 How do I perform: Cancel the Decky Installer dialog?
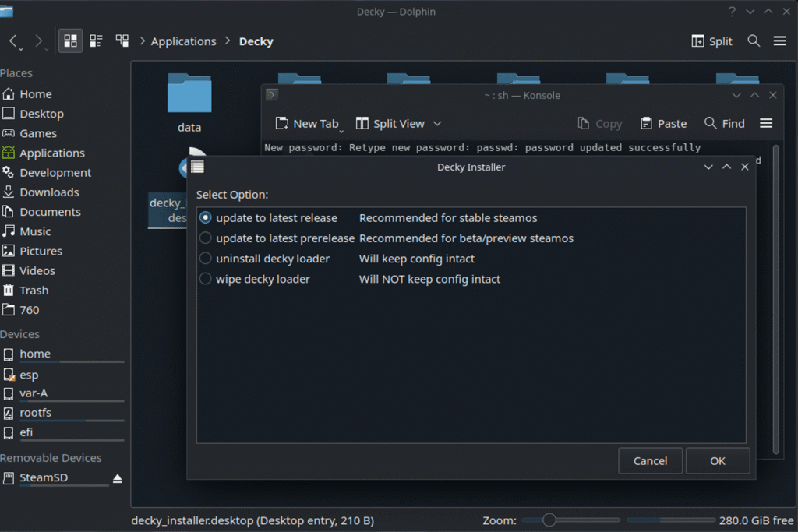(650, 460)
